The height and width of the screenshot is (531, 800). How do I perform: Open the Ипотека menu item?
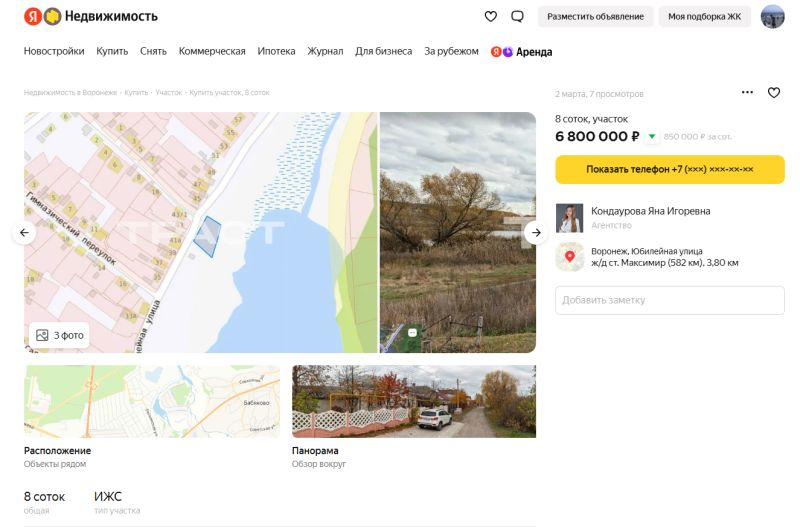(x=276, y=51)
